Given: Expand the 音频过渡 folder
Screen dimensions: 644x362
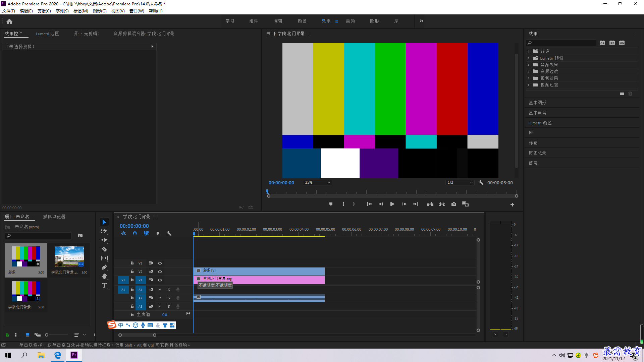Looking at the screenshot, I should (529, 71).
